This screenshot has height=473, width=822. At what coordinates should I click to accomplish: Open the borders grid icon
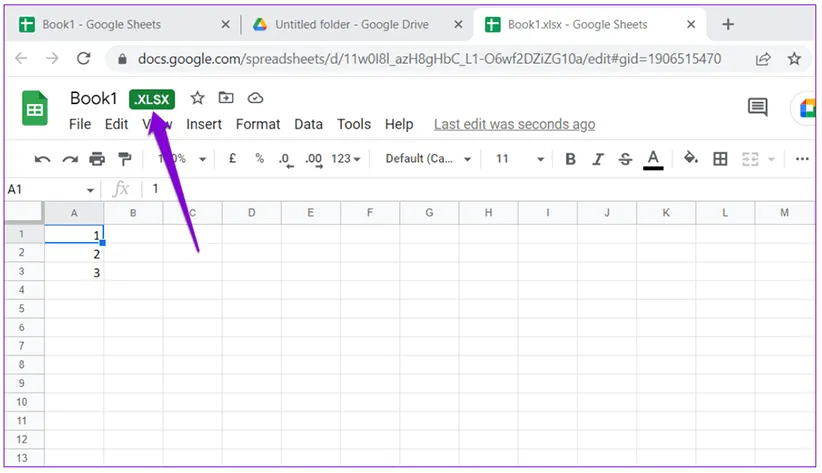[720, 159]
